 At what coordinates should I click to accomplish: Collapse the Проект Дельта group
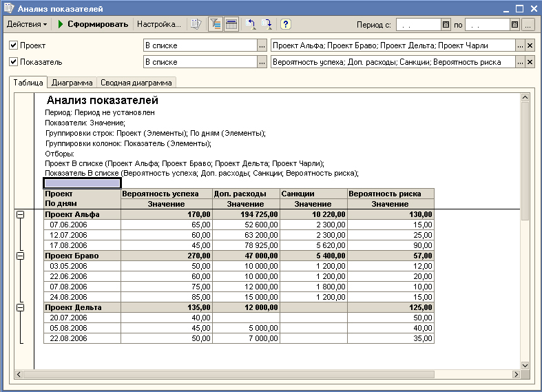20,307
